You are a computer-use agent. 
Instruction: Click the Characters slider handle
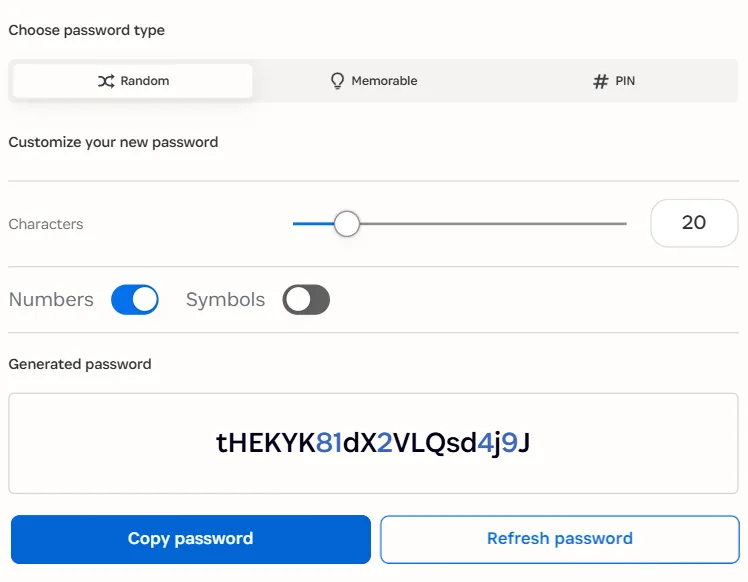pos(346,224)
